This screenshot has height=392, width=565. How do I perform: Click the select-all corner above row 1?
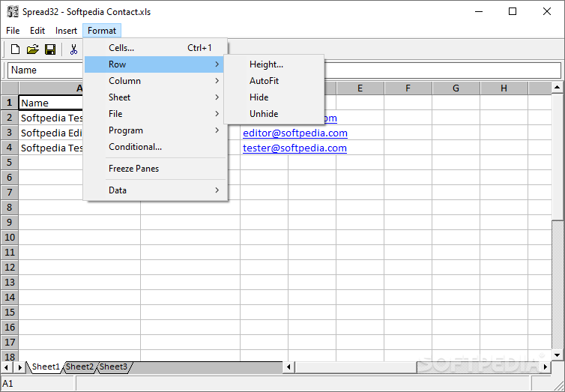pyautogui.click(x=10, y=88)
